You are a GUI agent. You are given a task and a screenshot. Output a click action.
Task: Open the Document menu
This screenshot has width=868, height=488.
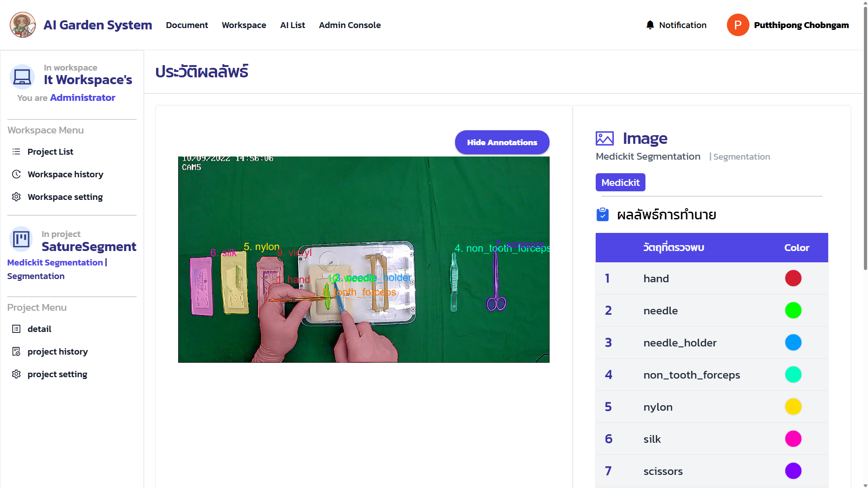pos(187,25)
